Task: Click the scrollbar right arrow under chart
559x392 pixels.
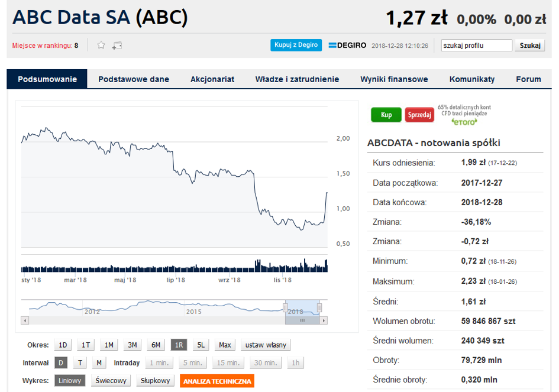Action: point(324,320)
